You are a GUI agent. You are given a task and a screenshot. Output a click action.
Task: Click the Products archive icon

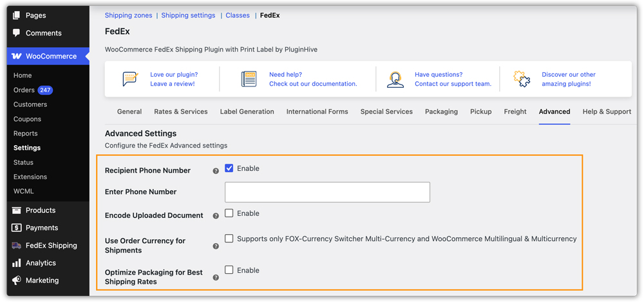[17, 210]
